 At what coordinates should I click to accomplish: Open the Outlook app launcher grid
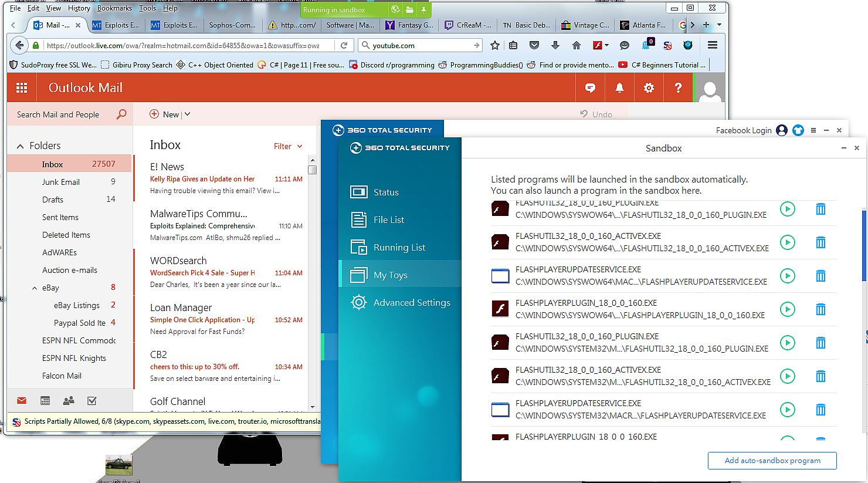click(22, 88)
